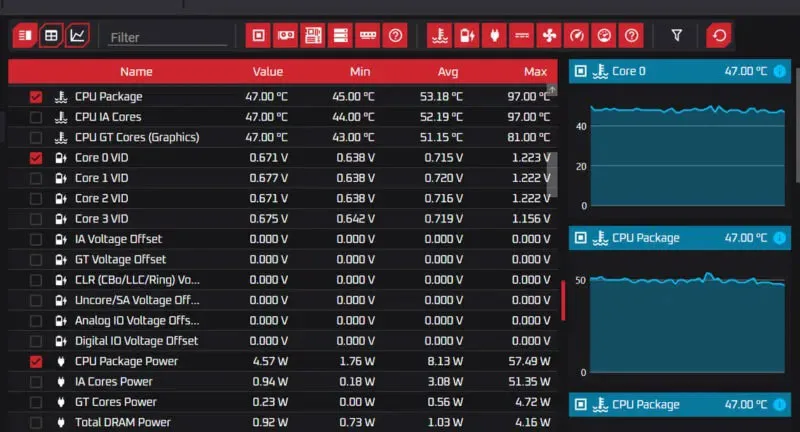The width and height of the screenshot is (800, 432).
Task: Sort by the Name column header
Action: click(x=136, y=72)
